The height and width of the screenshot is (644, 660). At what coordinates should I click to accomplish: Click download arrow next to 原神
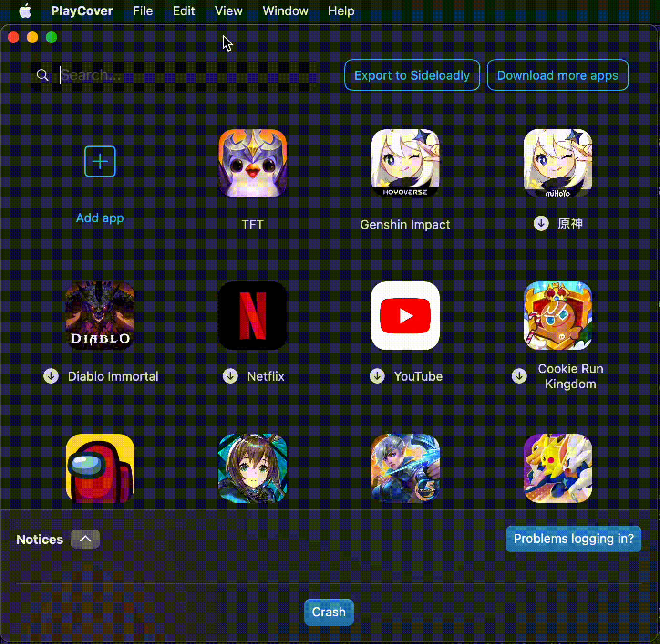coord(541,223)
